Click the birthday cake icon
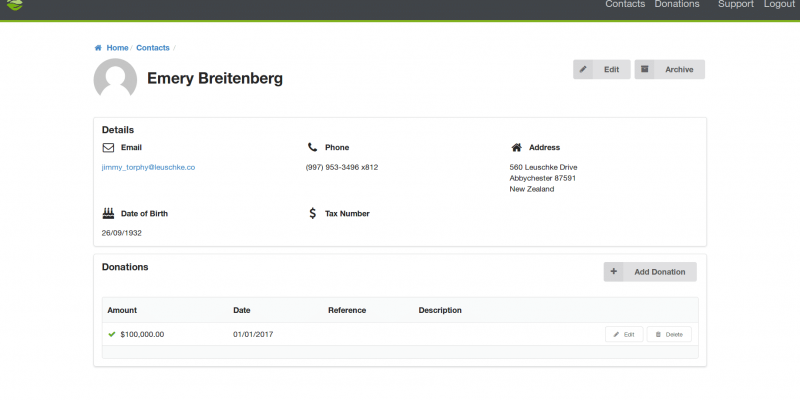The height and width of the screenshot is (400, 800). [108, 213]
